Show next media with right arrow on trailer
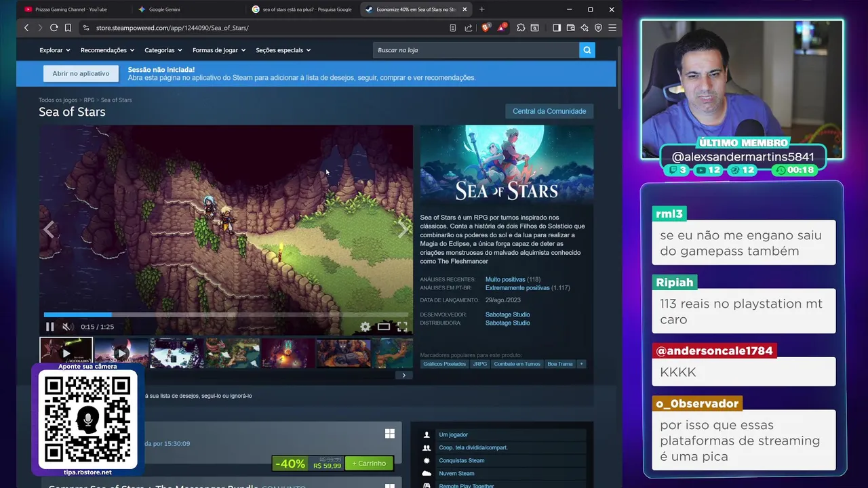The height and width of the screenshot is (488, 868). 403,230
